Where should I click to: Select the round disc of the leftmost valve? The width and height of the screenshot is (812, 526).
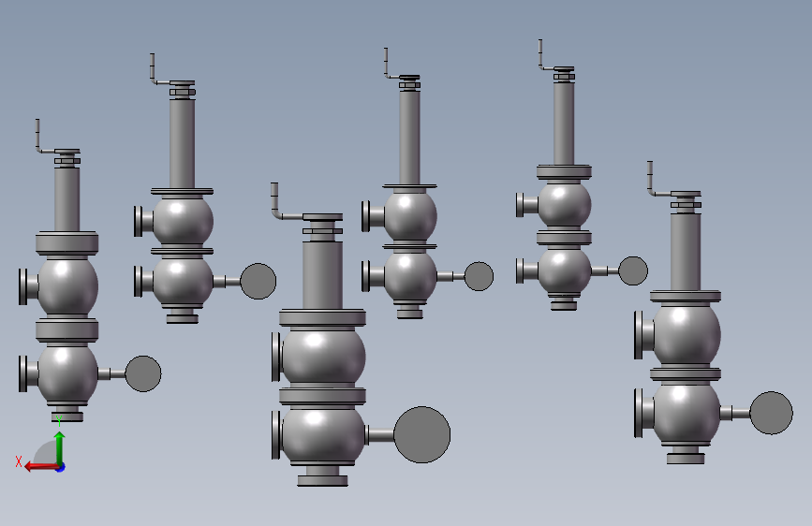(143, 373)
